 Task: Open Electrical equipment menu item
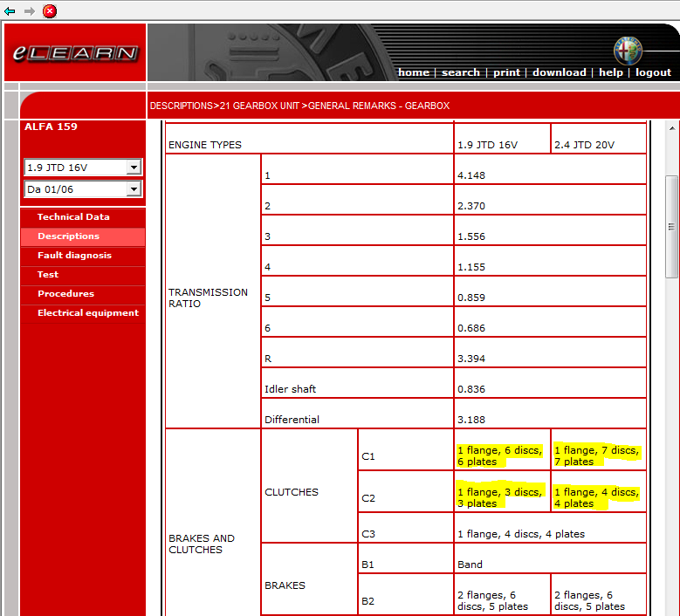coord(88,312)
